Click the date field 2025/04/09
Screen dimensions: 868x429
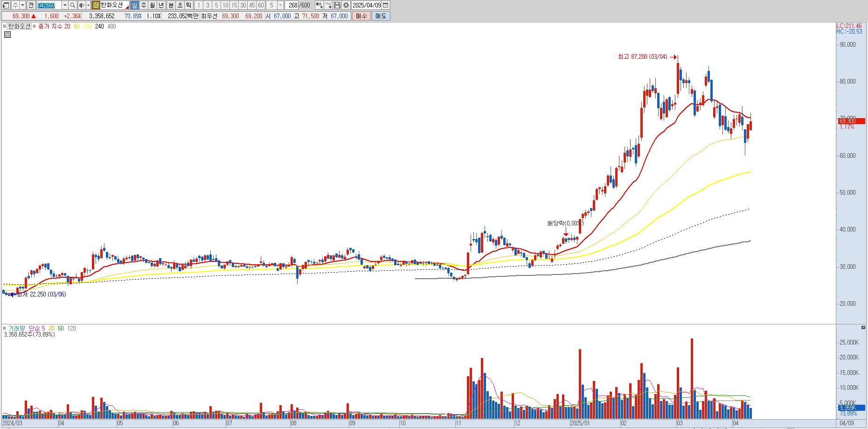(x=367, y=5)
